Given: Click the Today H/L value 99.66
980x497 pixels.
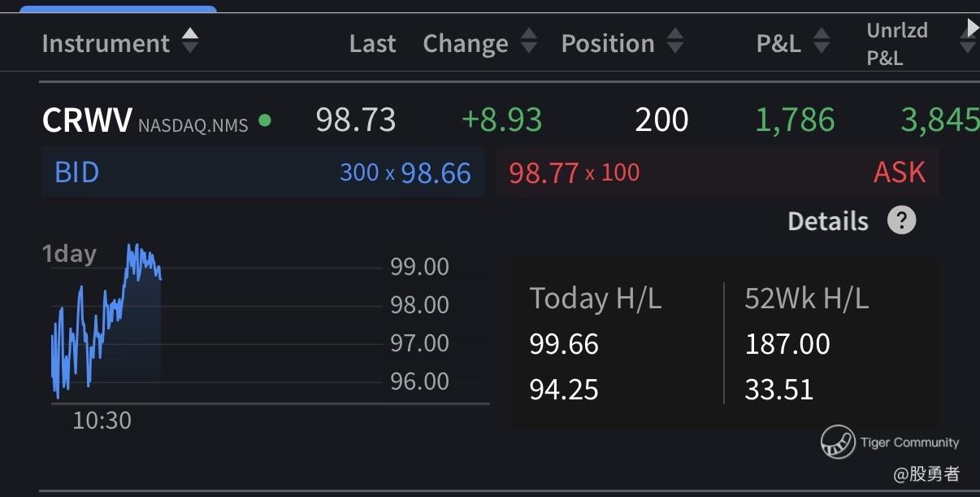Looking at the screenshot, I should click(x=564, y=344).
